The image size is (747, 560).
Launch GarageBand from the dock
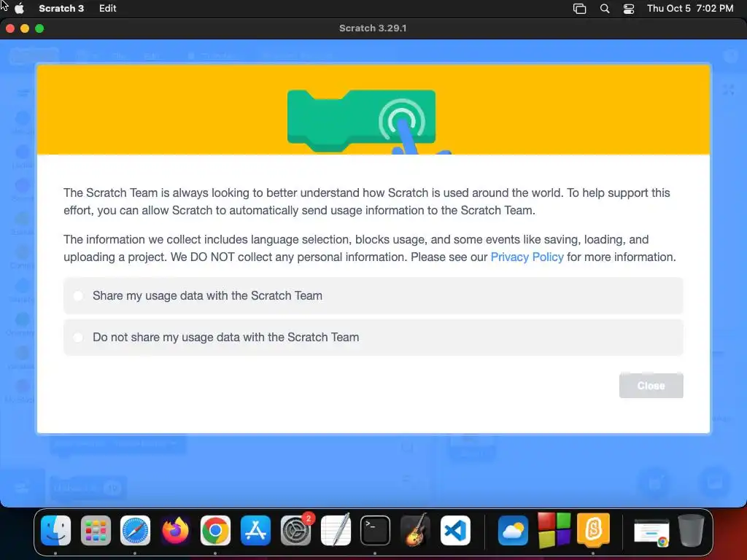click(415, 530)
